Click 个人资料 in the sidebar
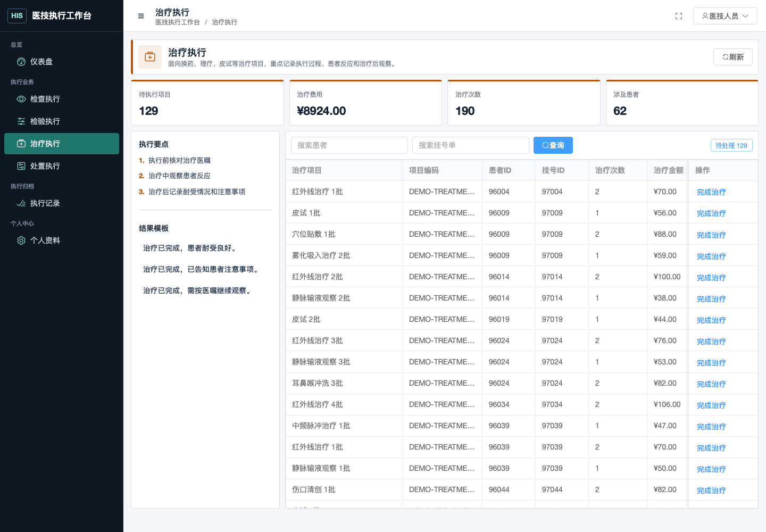766x532 pixels. coord(62,240)
